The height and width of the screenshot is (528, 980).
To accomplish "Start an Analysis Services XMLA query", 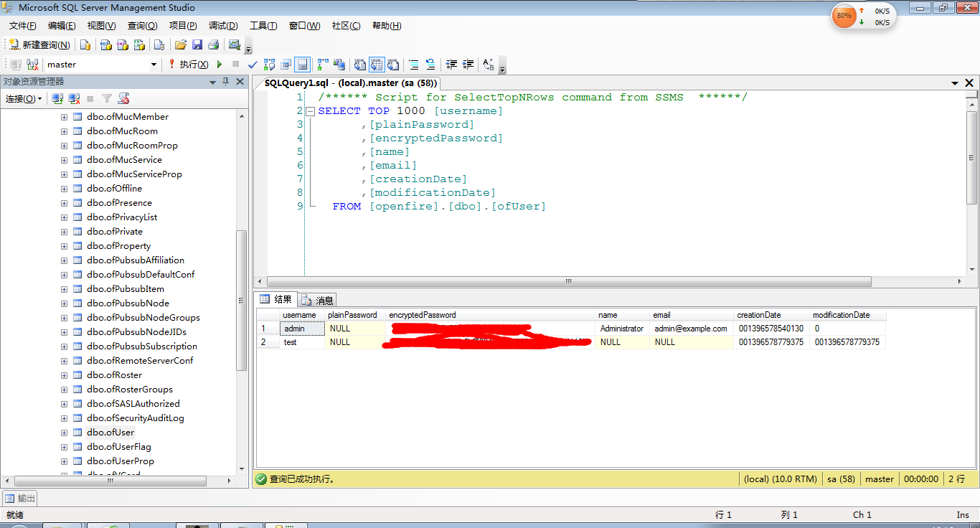I will click(140, 44).
